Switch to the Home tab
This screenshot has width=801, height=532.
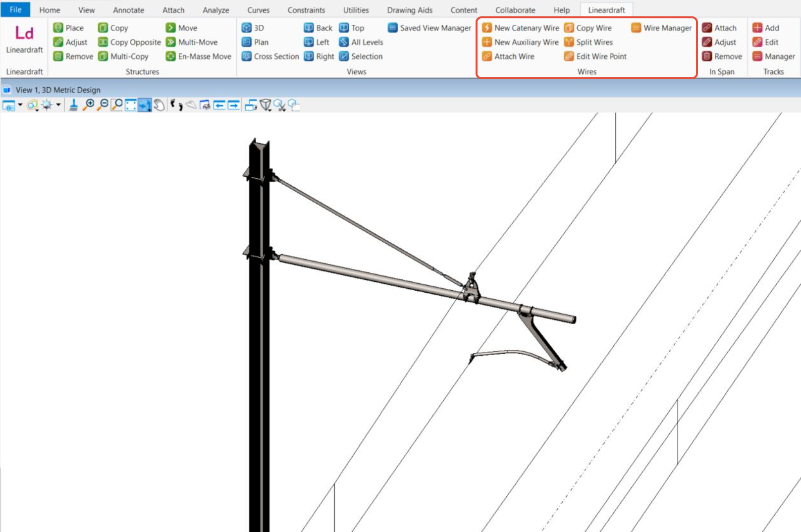(50, 10)
